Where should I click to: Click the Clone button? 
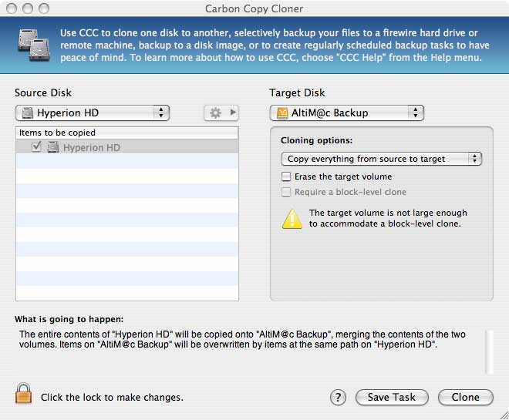466,397
